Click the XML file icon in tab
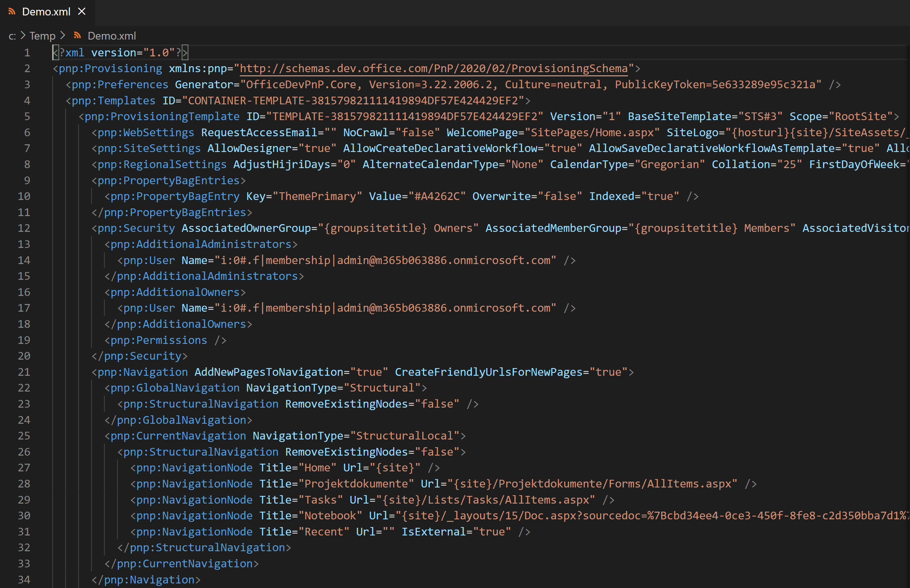 tap(12, 12)
